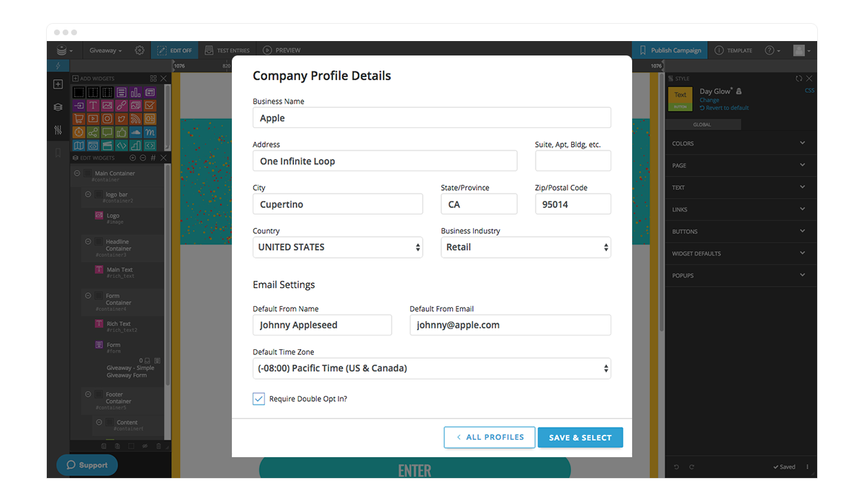Open campaign settings via the gear icon

[139, 50]
